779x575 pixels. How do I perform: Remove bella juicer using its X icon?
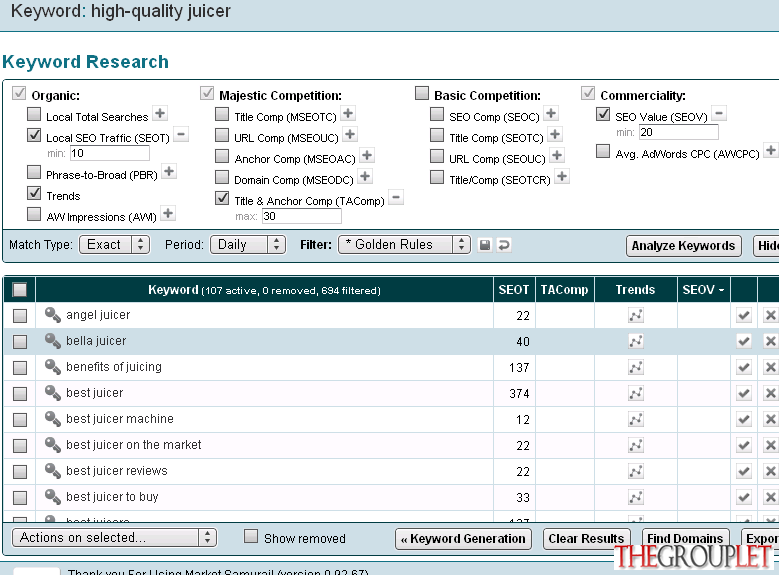pyautogui.click(x=771, y=341)
